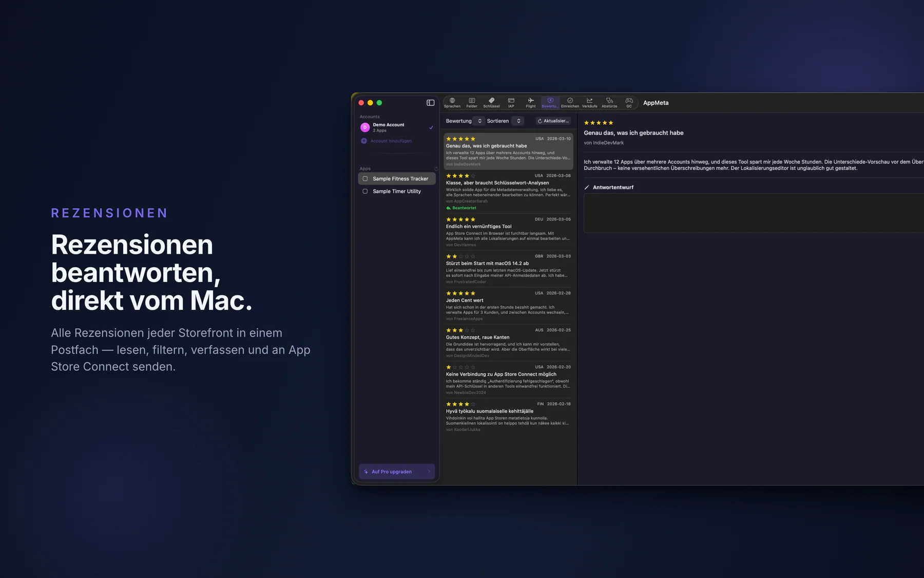Click the refresh icon beside Apps header
The image size is (924, 578).
pyautogui.click(x=436, y=169)
